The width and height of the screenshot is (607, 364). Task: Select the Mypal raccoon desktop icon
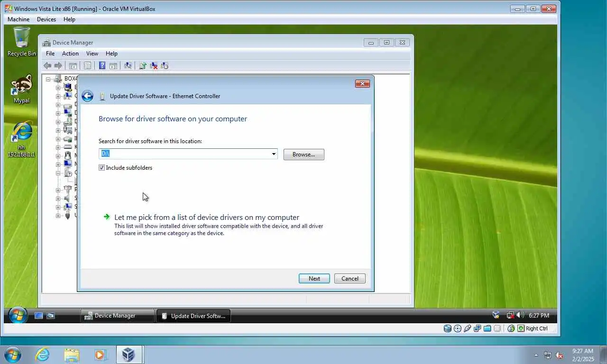[21, 89]
